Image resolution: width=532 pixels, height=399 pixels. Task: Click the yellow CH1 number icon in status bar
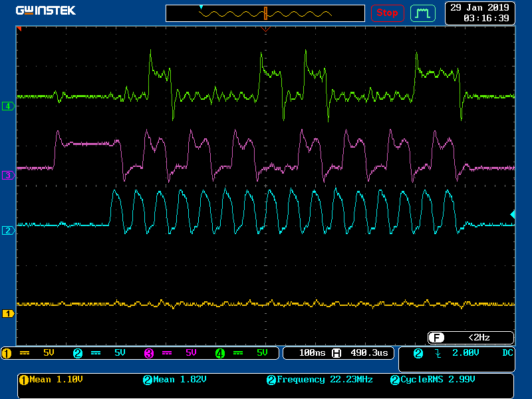pos(7,353)
